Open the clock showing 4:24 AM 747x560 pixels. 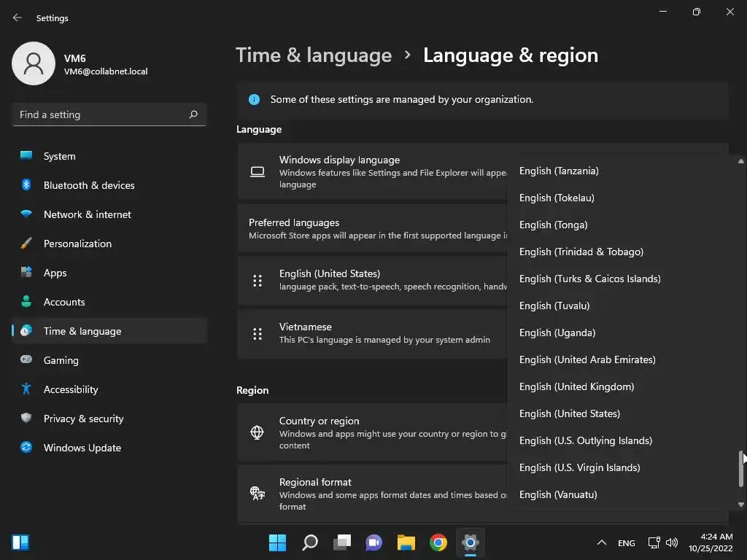coord(711,542)
